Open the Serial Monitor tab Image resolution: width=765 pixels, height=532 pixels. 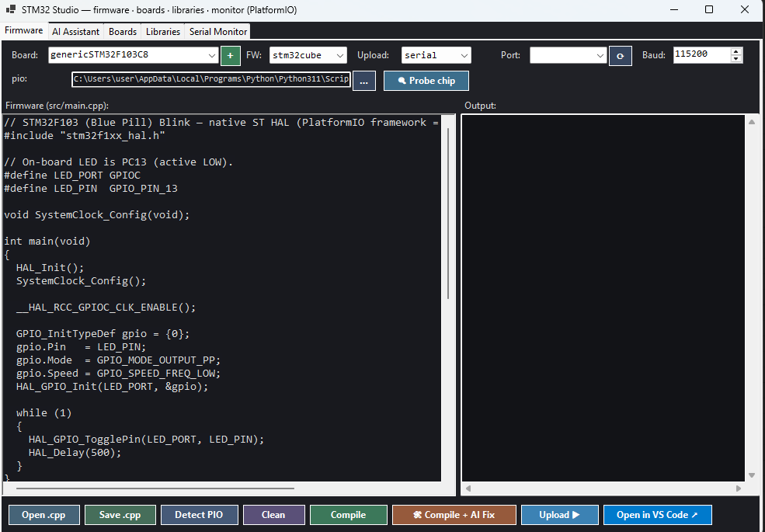[218, 32]
